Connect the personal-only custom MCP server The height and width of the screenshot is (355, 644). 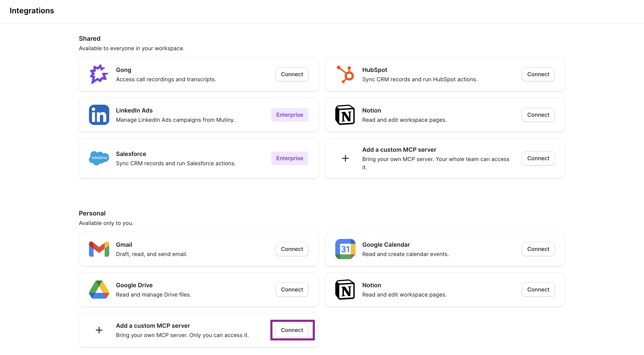click(x=292, y=330)
